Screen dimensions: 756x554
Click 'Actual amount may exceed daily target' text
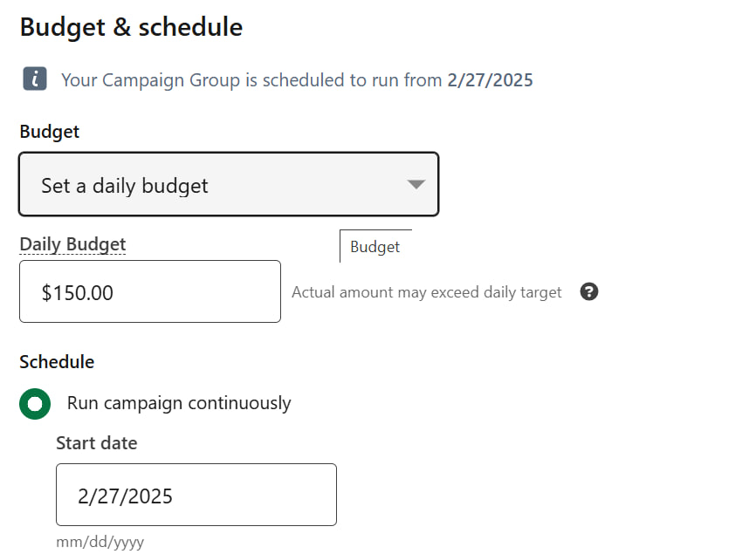coord(427,292)
